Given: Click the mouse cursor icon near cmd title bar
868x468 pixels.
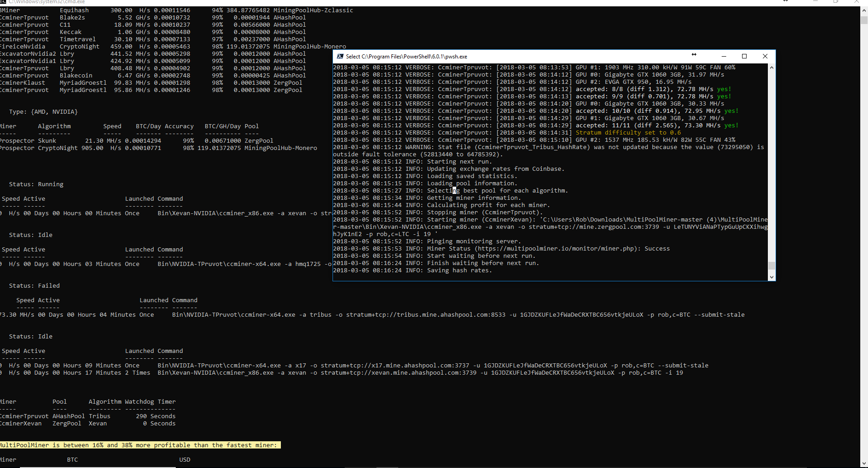Looking at the screenshot, I should point(786,2).
